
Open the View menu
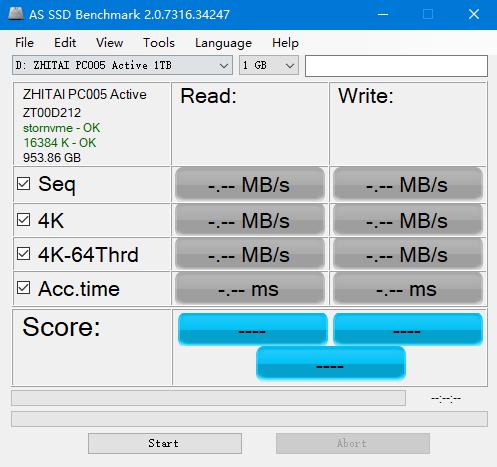[109, 43]
